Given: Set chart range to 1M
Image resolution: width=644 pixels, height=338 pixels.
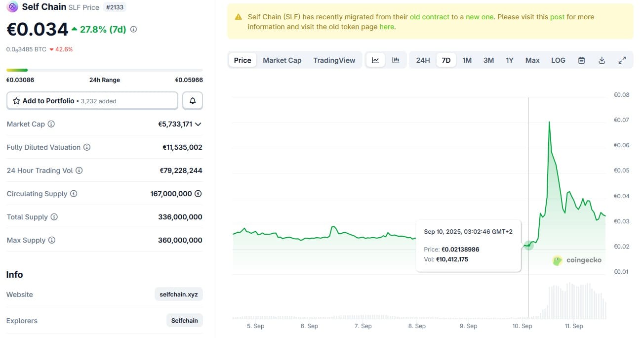Looking at the screenshot, I should click(x=467, y=60).
